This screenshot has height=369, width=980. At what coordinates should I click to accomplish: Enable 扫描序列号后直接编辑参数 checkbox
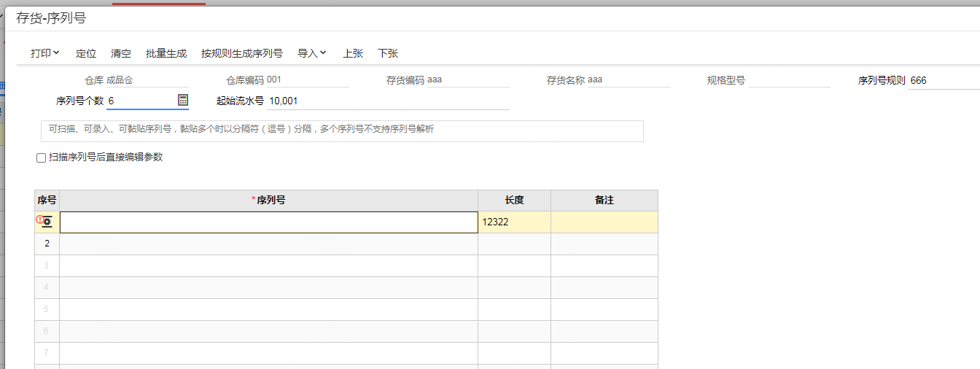[x=41, y=158]
